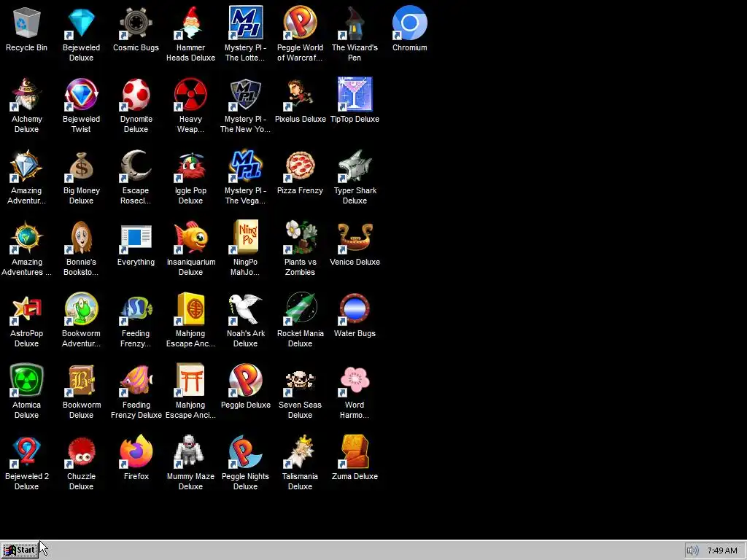Select Atomica Deluxe green icon
This screenshot has height=560, width=747.
(x=27, y=380)
